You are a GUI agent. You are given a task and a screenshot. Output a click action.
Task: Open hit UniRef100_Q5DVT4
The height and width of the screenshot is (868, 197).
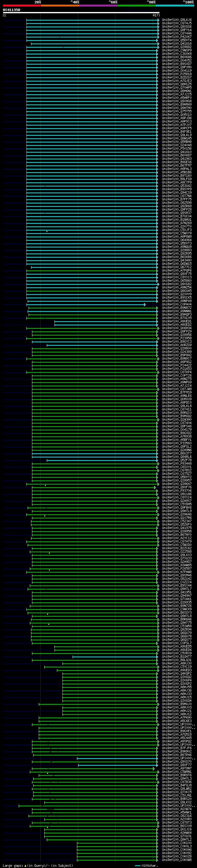177,40
